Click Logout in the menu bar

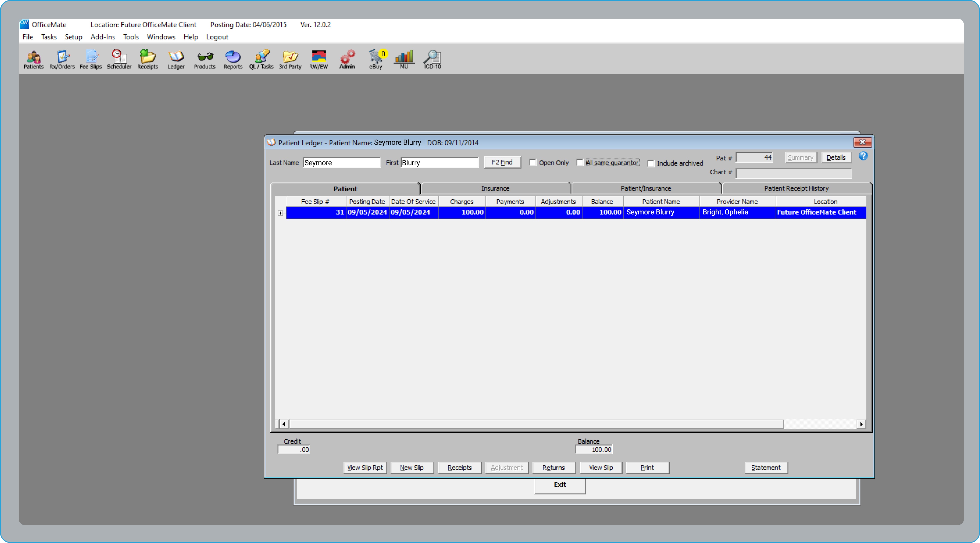[x=217, y=37]
